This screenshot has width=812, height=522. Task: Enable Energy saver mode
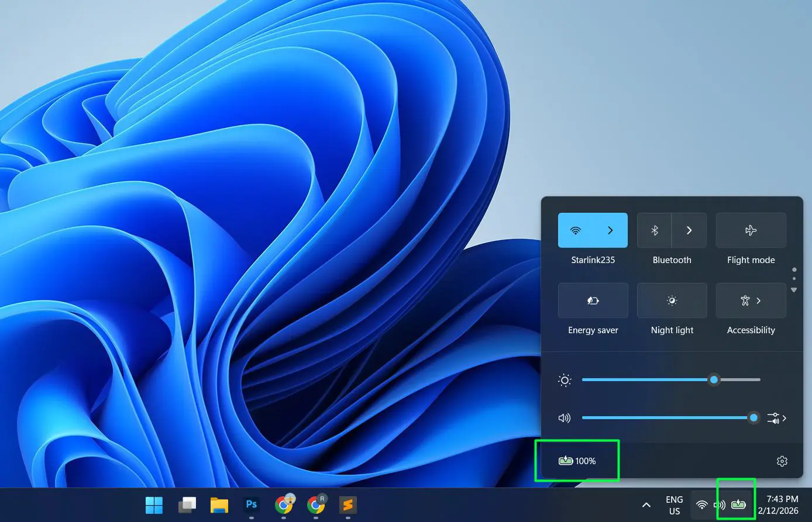tap(593, 300)
